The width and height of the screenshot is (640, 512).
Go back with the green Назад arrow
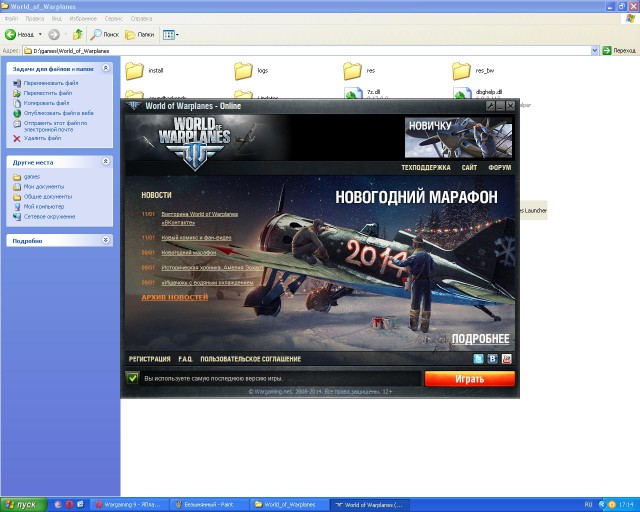[x=19, y=35]
